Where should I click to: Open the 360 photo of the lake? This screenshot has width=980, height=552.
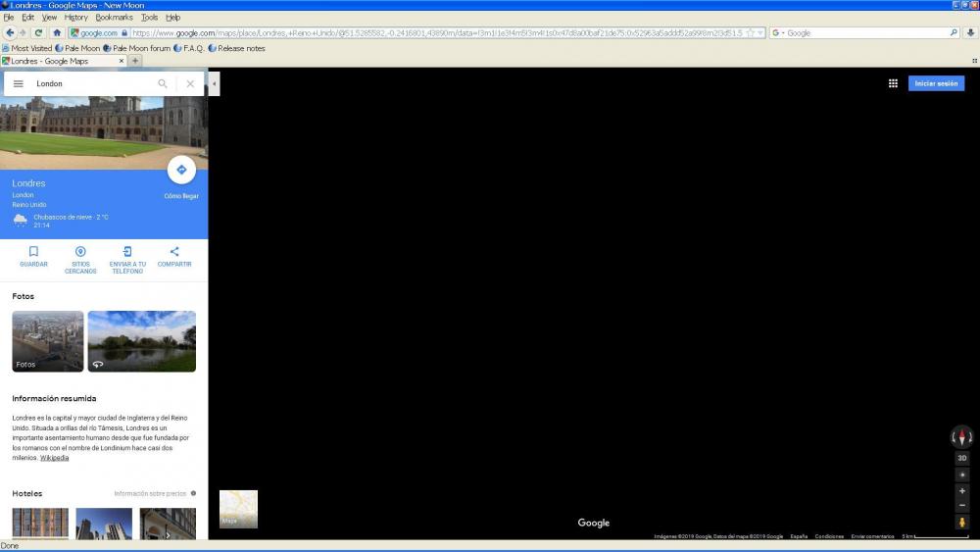[142, 341]
